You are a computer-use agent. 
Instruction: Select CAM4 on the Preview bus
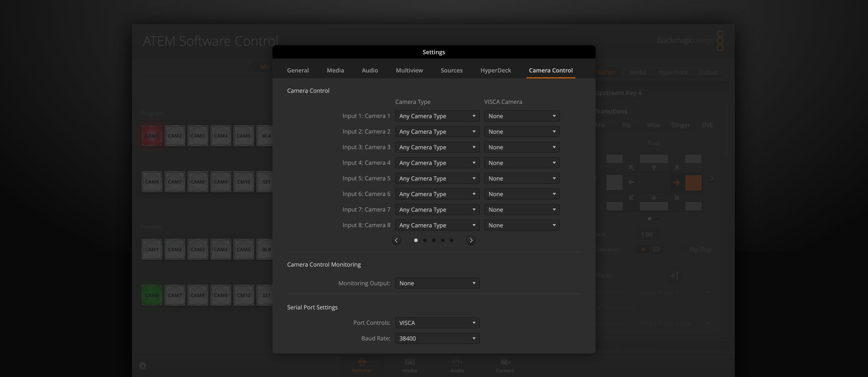pyautogui.click(x=221, y=249)
